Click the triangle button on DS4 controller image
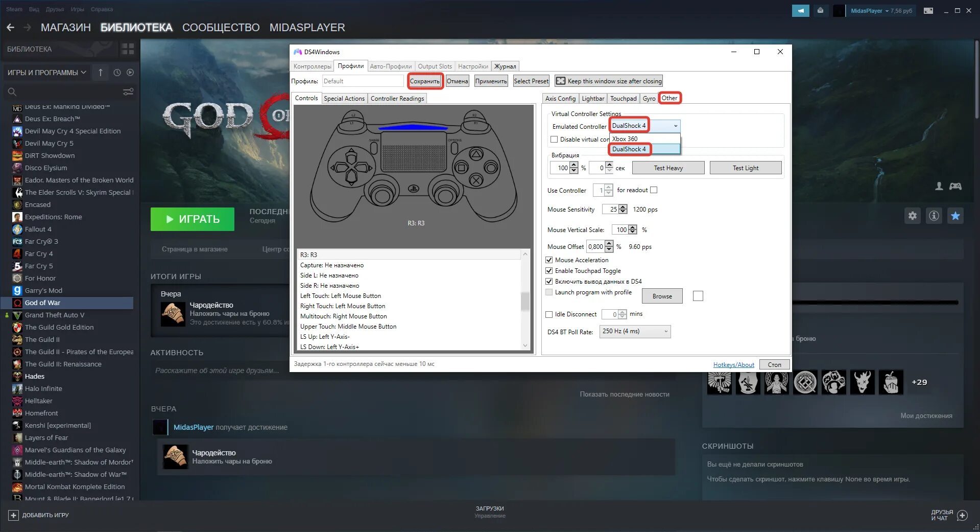The height and width of the screenshot is (532, 980). point(476,153)
